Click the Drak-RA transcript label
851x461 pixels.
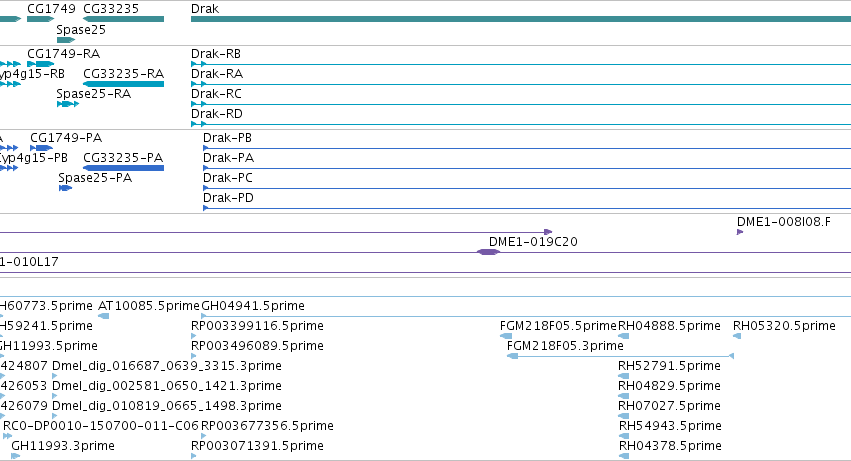[x=217, y=74]
